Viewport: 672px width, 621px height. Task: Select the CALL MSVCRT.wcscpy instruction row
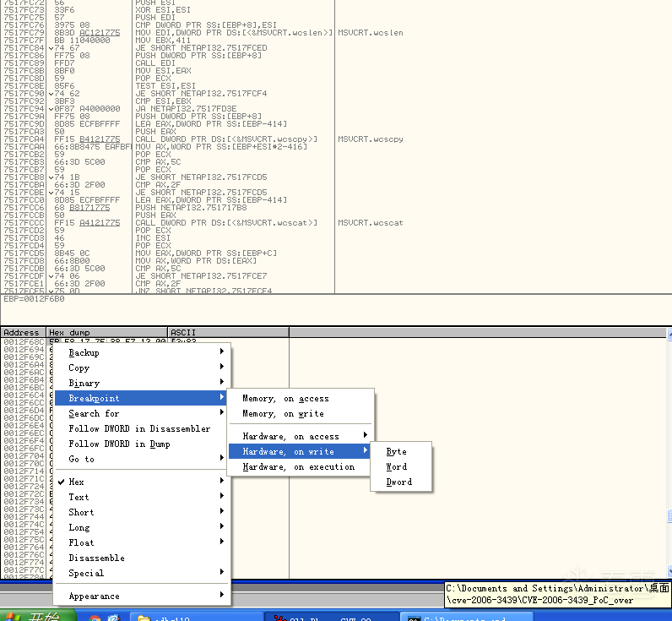(226, 139)
